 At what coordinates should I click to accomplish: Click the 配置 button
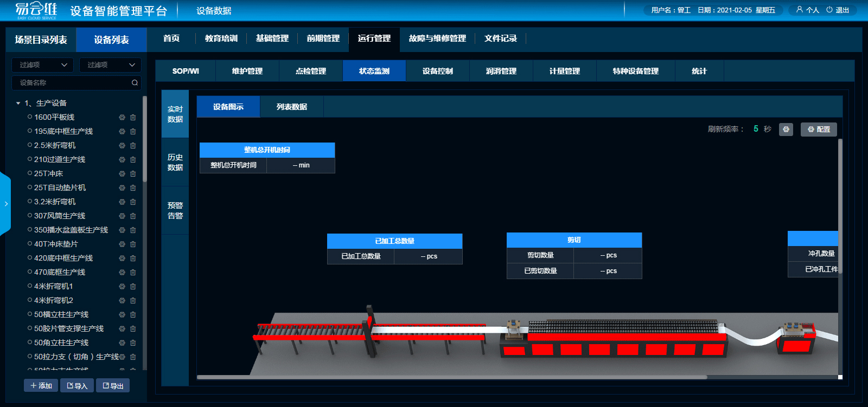(819, 130)
